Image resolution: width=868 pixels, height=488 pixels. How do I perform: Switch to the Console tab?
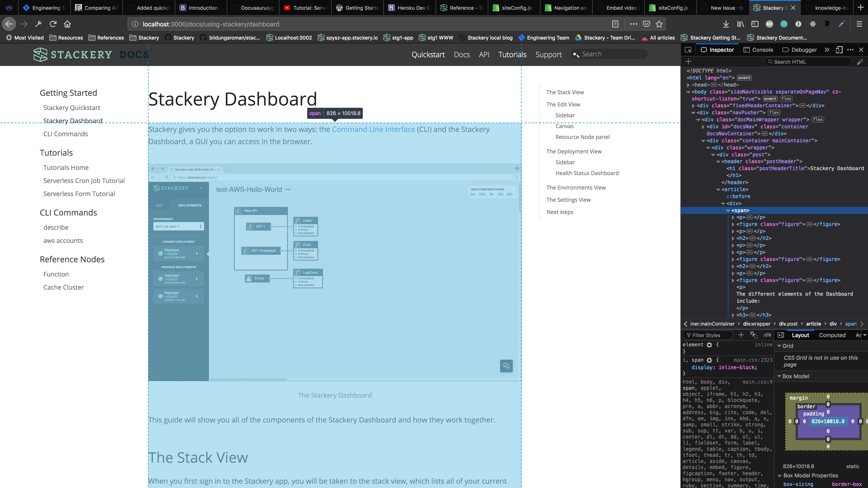pos(758,50)
